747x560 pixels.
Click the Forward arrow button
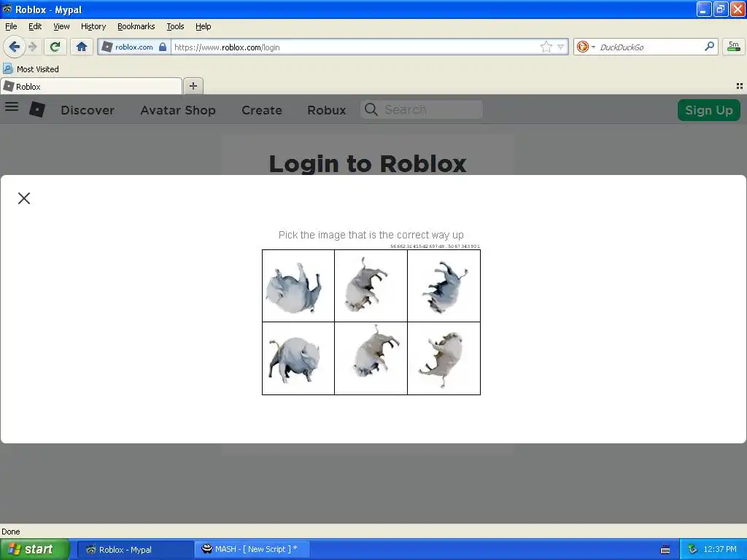coord(32,47)
